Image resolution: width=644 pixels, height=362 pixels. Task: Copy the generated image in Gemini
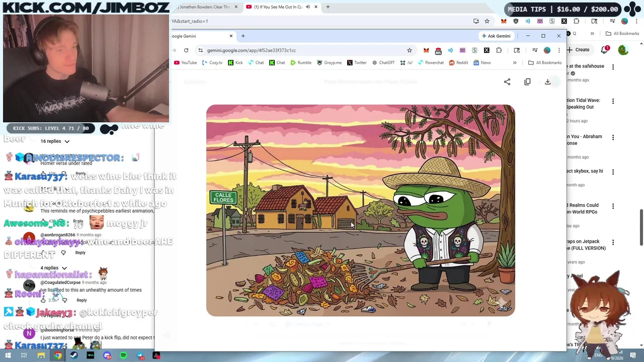(527, 82)
